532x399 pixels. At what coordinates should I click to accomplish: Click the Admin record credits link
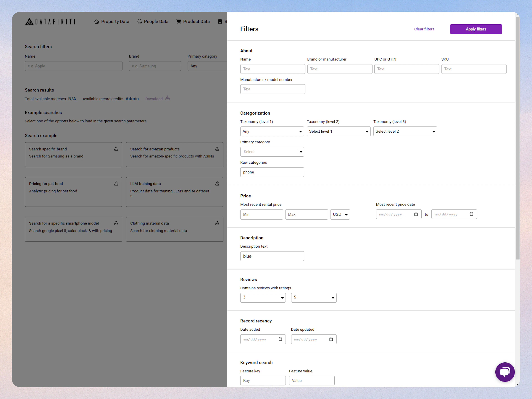click(x=132, y=99)
